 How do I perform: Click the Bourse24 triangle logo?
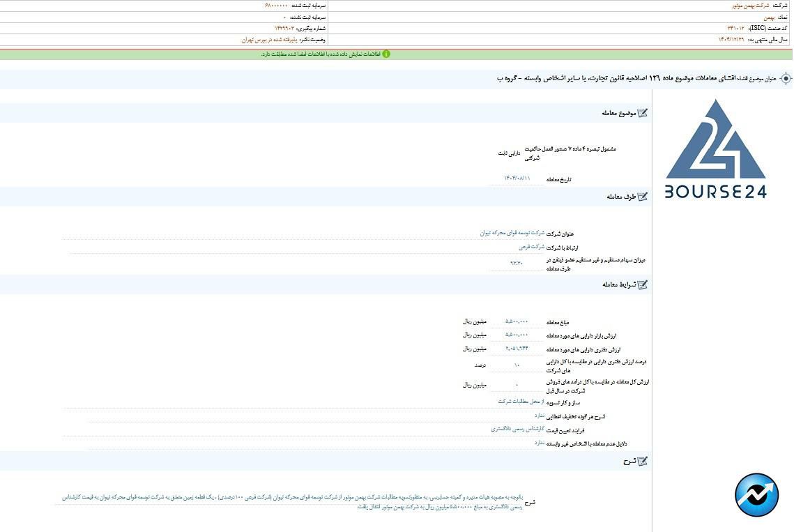coord(715,149)
